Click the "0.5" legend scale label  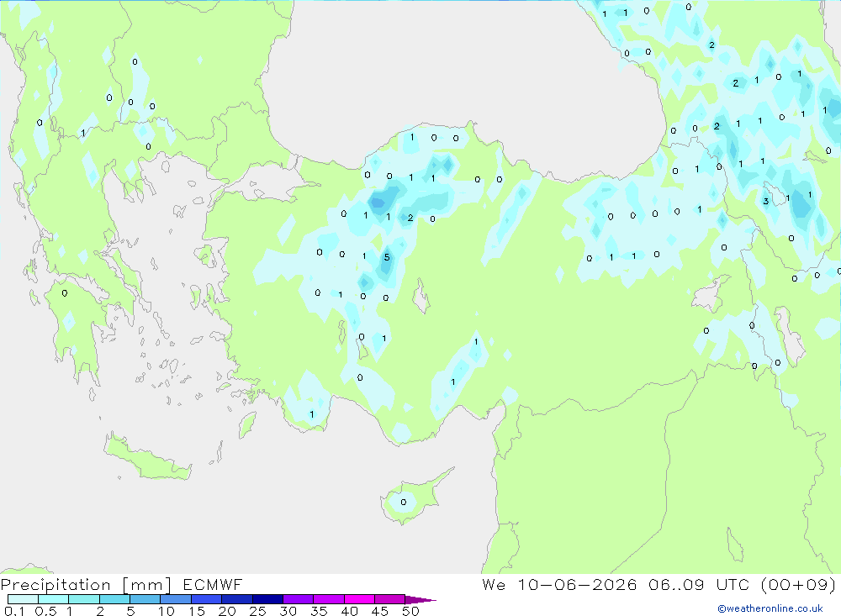pos(45,611)
